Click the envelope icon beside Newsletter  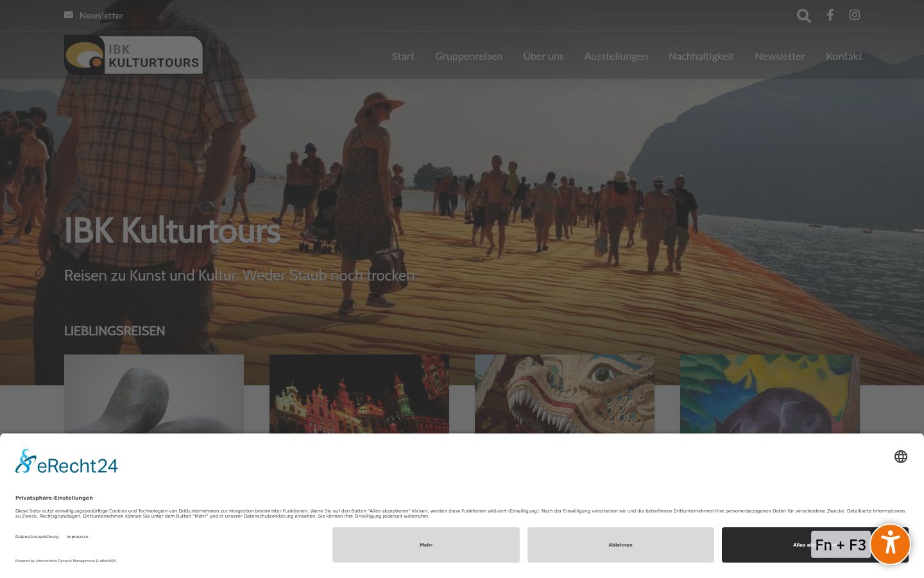tap(69, 15)
